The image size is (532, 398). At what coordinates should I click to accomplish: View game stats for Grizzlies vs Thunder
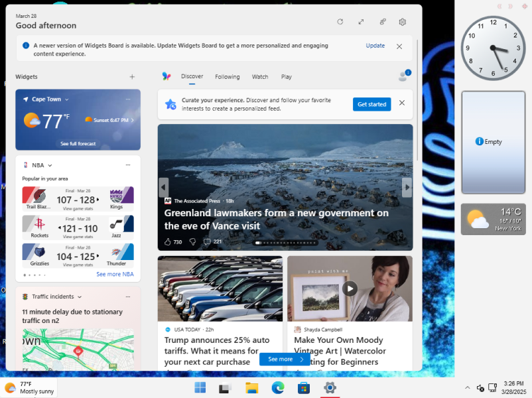[78, 265]
